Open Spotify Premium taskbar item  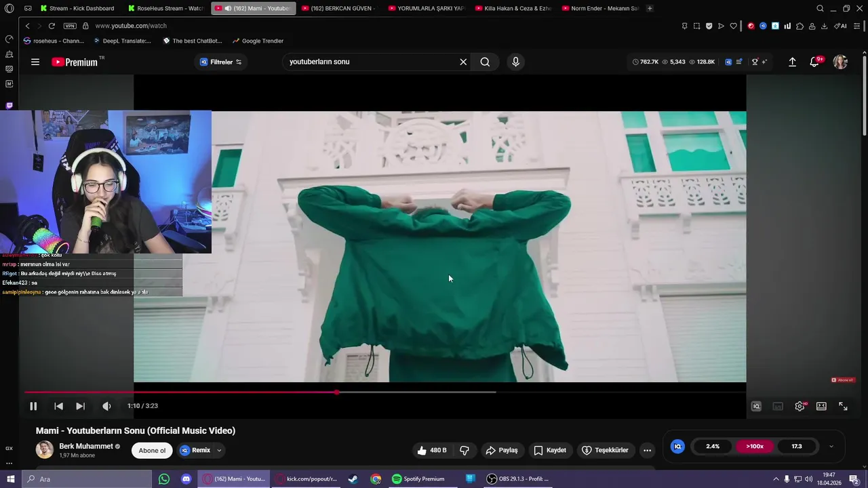click(418, 479)
